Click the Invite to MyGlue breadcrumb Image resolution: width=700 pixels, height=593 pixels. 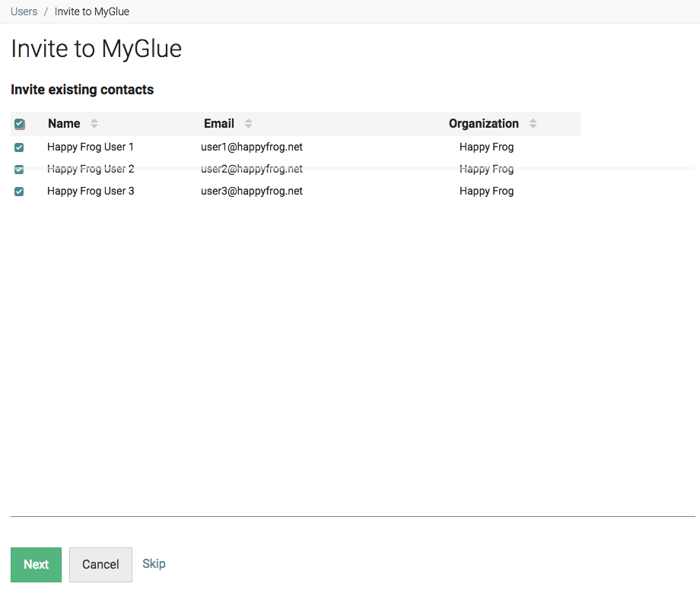tap(92, 11)
